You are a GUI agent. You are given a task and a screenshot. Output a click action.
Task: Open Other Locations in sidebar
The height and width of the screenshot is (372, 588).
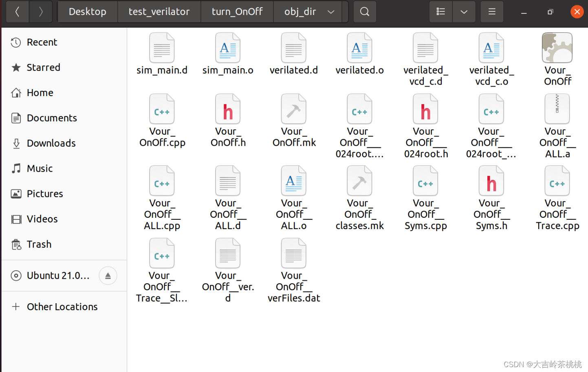coord(64,306)
